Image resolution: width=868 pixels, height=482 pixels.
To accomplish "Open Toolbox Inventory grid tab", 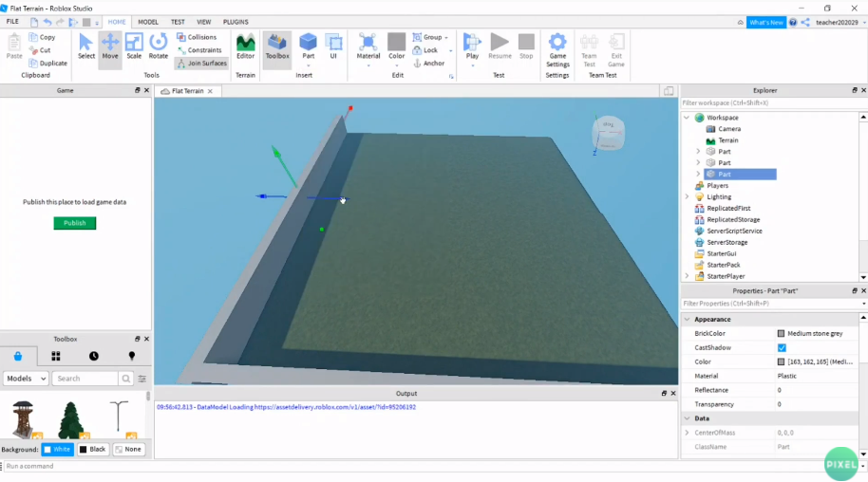I will (x=56, y=357).
